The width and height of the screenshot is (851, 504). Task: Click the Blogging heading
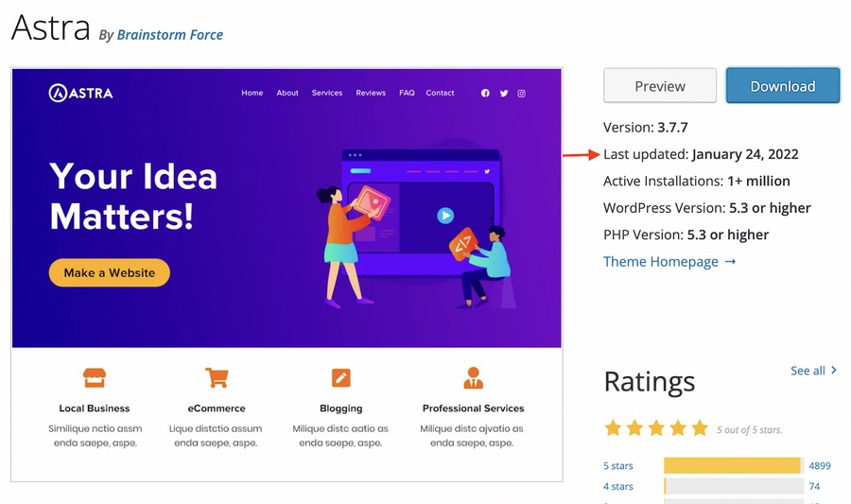(x=340, y=408)
